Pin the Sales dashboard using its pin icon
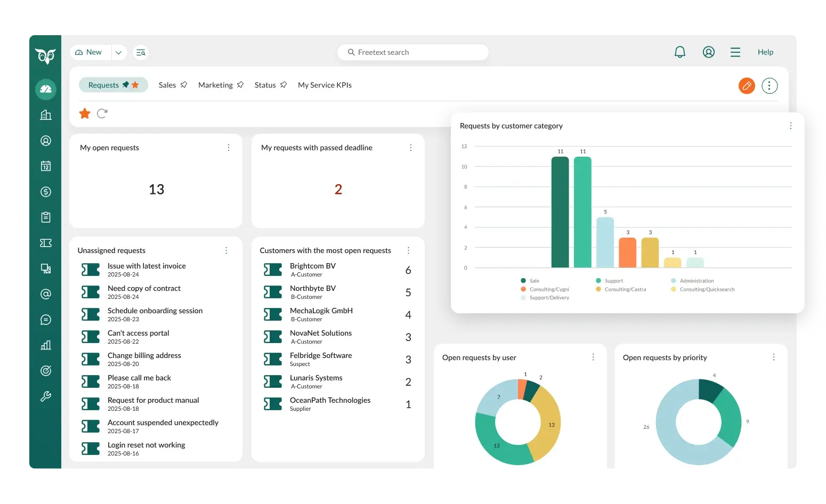 pos(183,84)
